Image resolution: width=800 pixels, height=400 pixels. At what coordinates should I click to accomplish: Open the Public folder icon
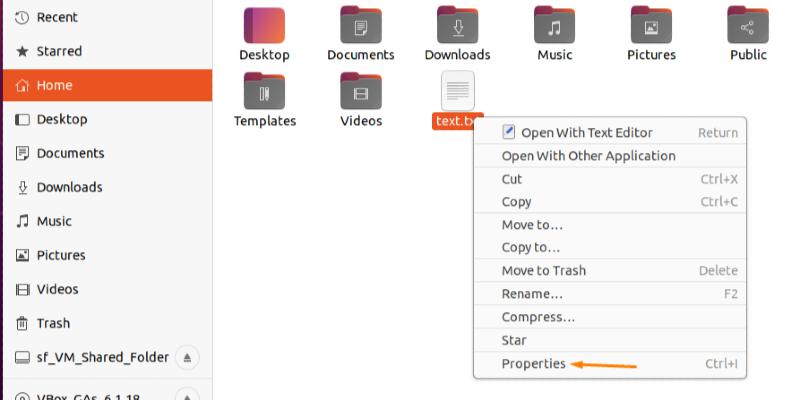(x=748, y=26)
